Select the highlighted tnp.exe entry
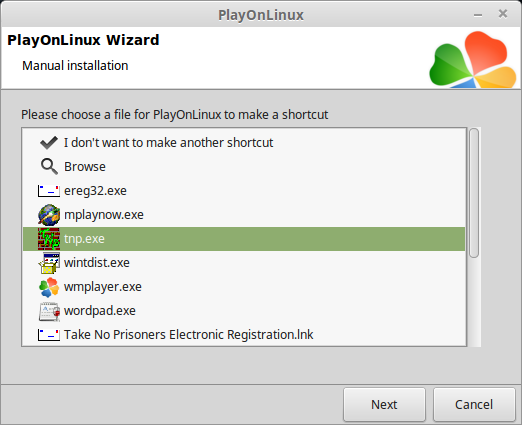The height and width of the screenshot is (425, 522). [x=244, y=239]
